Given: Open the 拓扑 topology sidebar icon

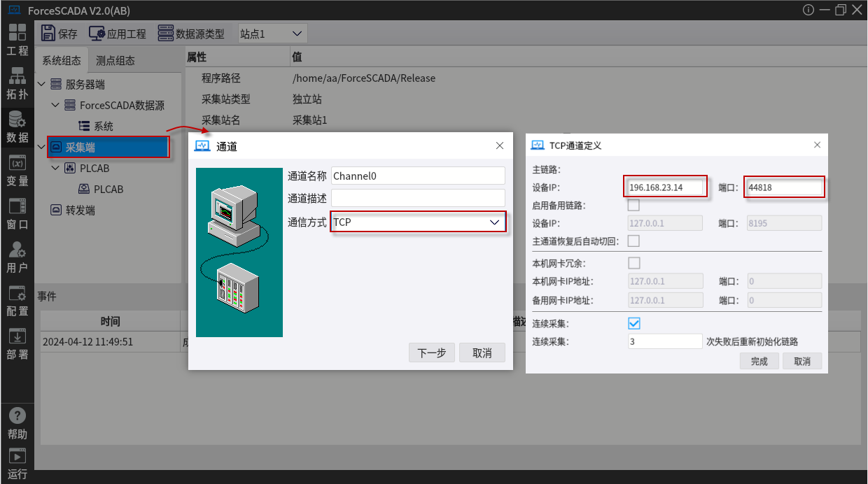Looking at the screenshot, I should pyautogui.click(x=17, y=83).
